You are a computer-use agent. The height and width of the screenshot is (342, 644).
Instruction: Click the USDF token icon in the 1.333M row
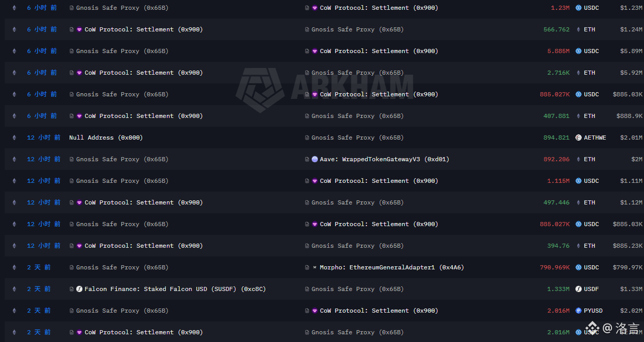(x=578, y=289)
